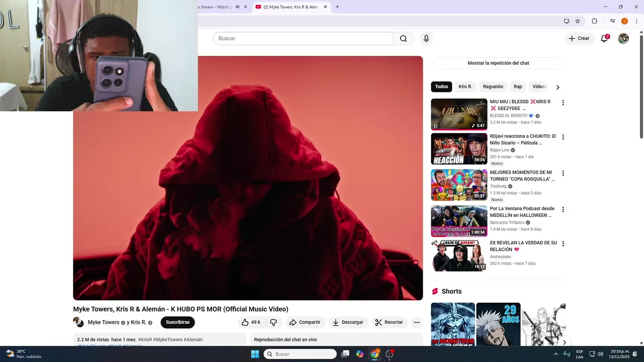Open the clock and date panel
This screenshot has height=362, width=644.
[x=620, y=354]
